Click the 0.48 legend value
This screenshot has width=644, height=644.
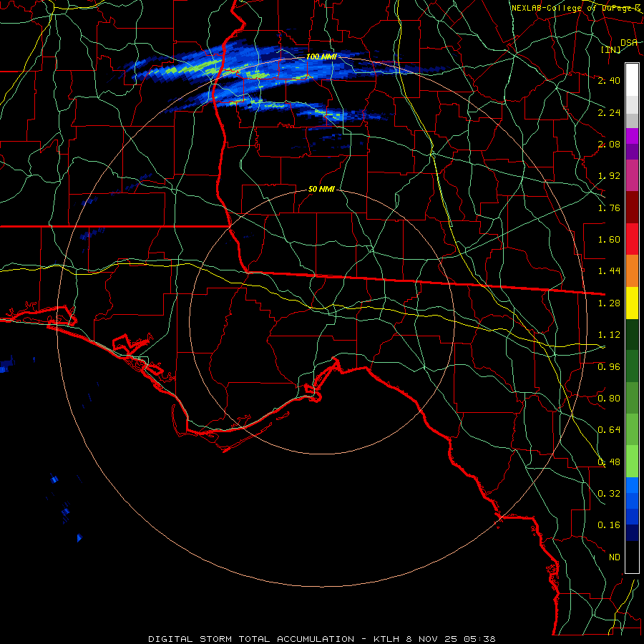(x=609, y=462)
